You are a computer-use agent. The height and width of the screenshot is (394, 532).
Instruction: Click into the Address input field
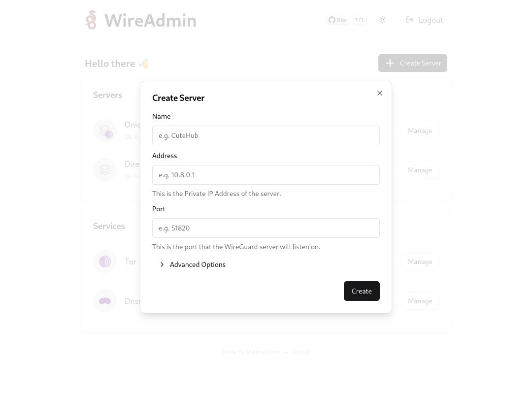pos(266,175)
